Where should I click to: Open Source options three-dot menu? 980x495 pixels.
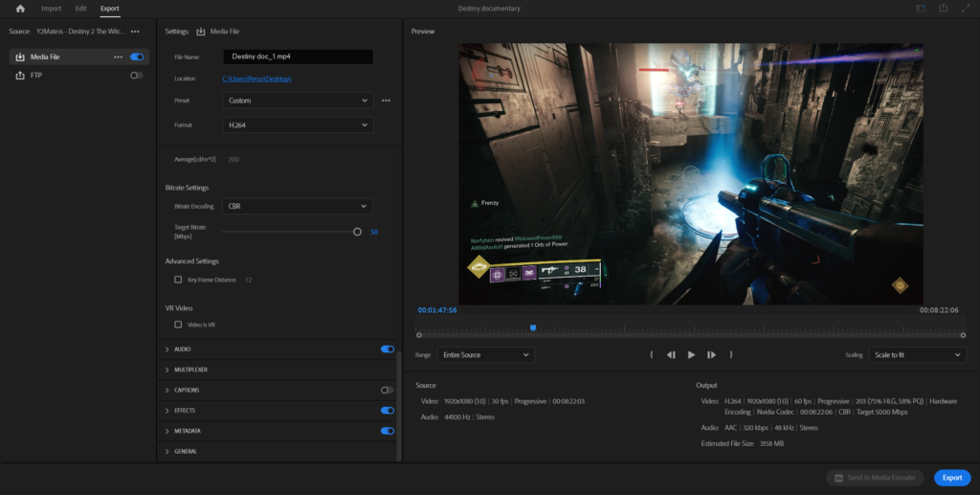[135, 32]
